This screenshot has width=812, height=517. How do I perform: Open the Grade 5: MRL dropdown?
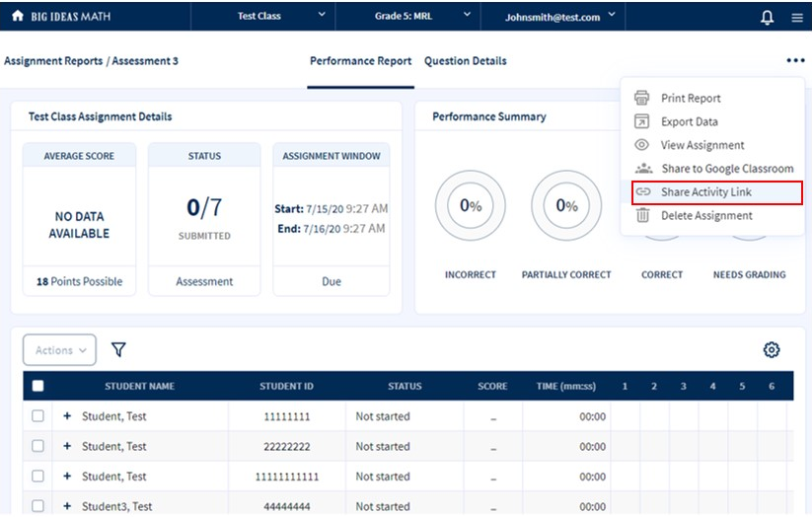tap(408, 16)
